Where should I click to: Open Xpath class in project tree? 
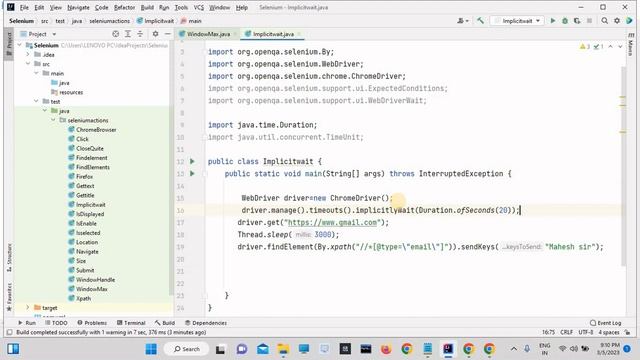pos(83,298)
